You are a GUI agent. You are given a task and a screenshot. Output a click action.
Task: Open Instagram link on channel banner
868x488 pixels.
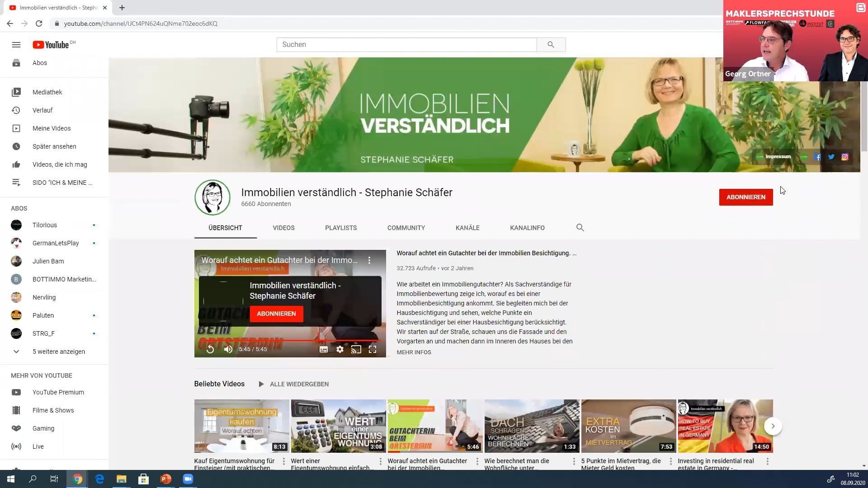(x=844, y=157)
